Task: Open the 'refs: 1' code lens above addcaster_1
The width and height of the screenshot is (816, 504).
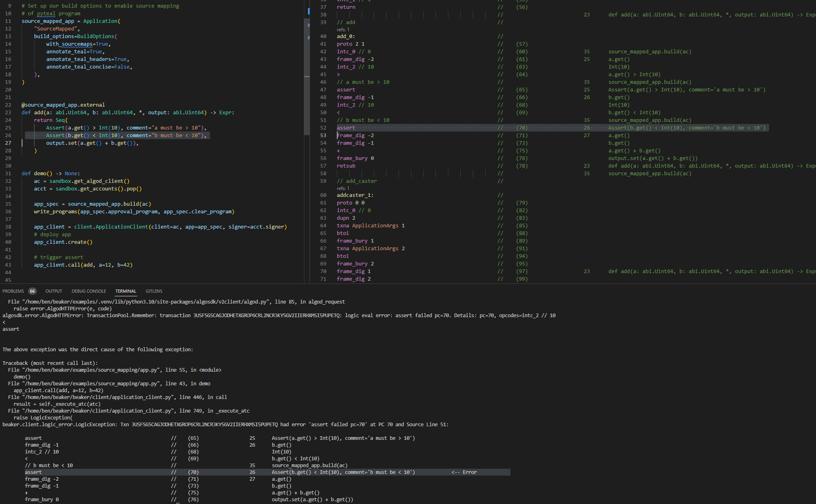Action: coord(343,188)
